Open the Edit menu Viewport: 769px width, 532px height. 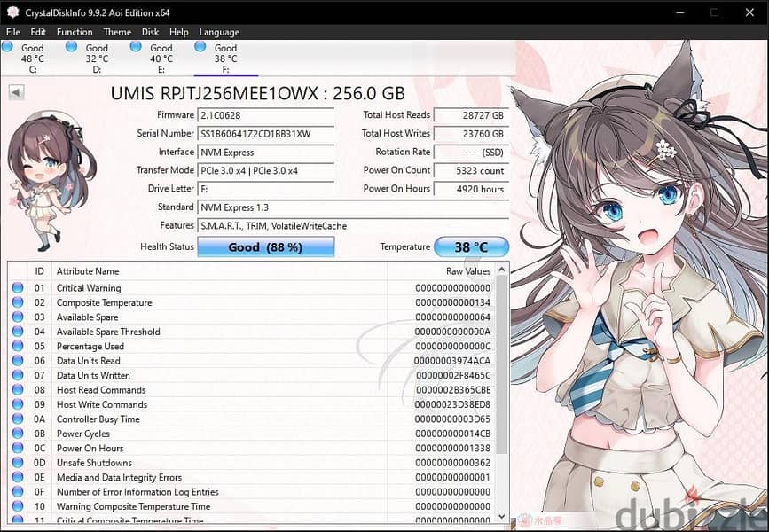pos(38,32)
